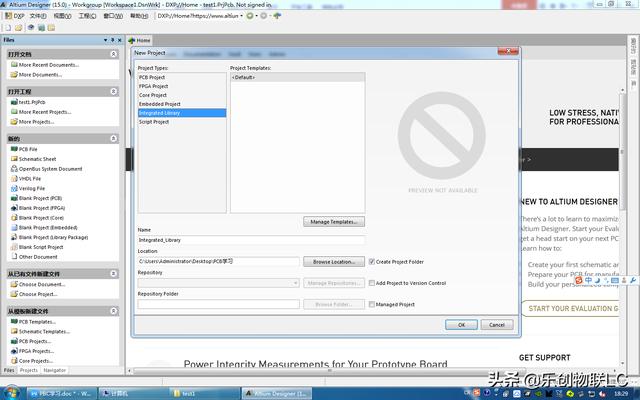Click the Blank Project (Core) icon
The width and height of the screenshot is (640, 400).
coord(14,218)
